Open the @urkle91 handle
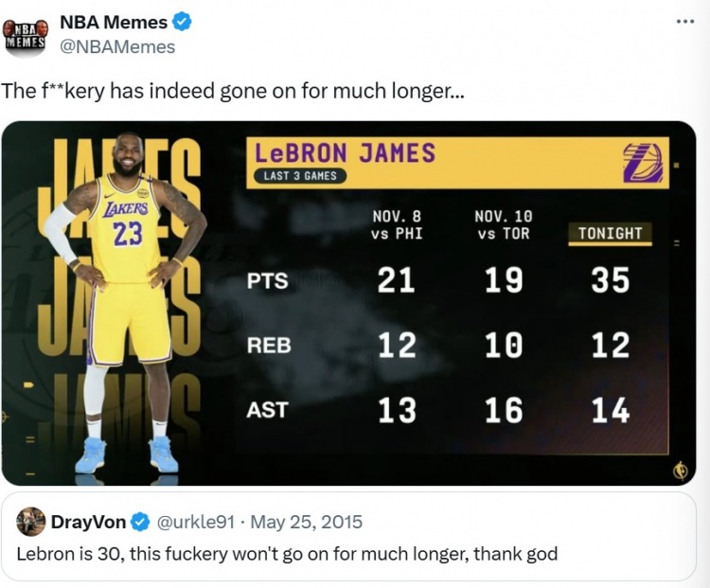 click(194, 522)
